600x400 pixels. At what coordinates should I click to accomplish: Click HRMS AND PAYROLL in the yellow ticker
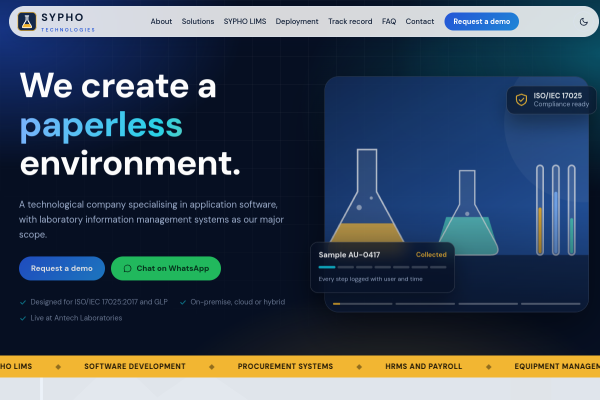(x=424, y=366)
